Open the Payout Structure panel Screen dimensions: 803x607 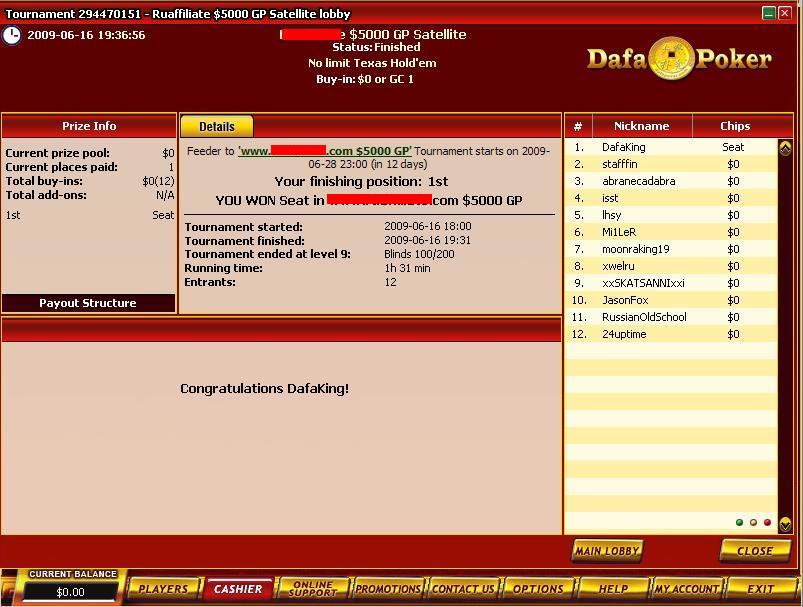click(88, 303)
